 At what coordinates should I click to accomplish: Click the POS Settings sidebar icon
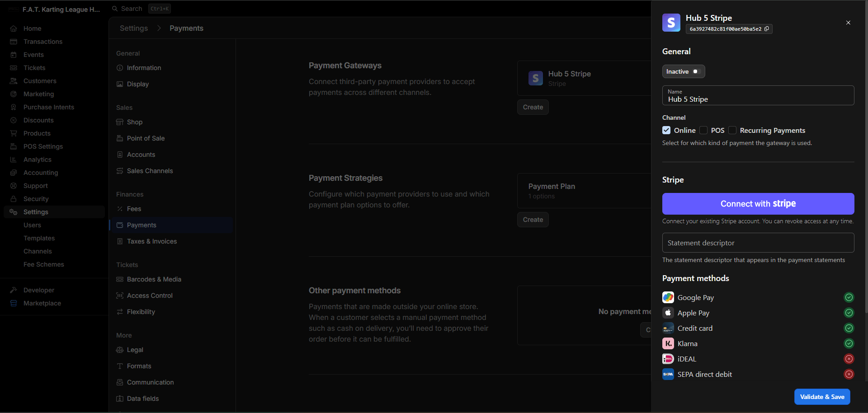pos(14,146)
